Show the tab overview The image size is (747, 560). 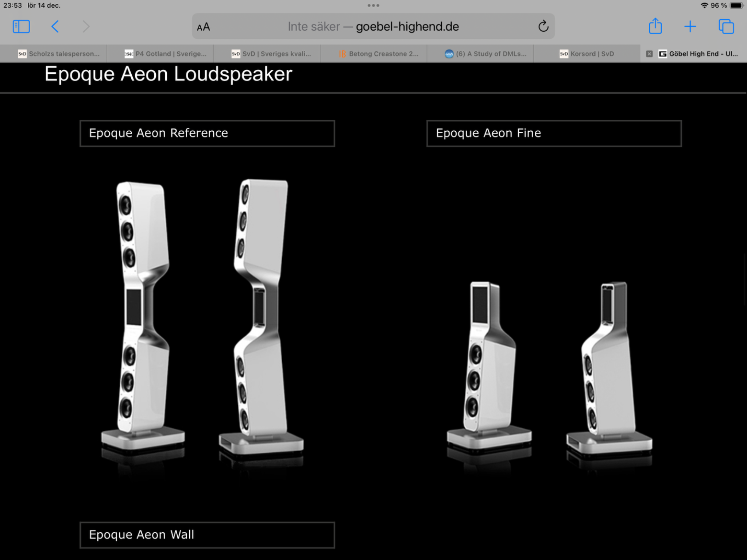pyautogui.click(x=726, y=27)
